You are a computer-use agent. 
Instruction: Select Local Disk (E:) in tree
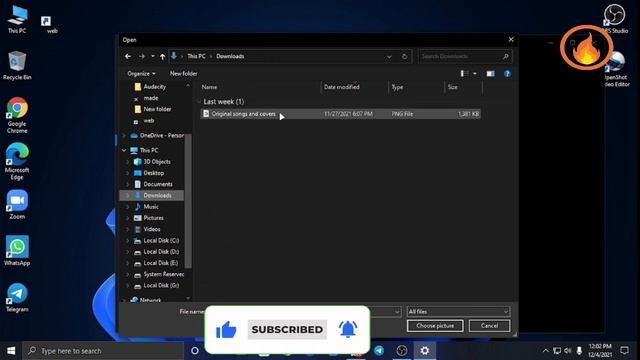[x=156, y=263]
